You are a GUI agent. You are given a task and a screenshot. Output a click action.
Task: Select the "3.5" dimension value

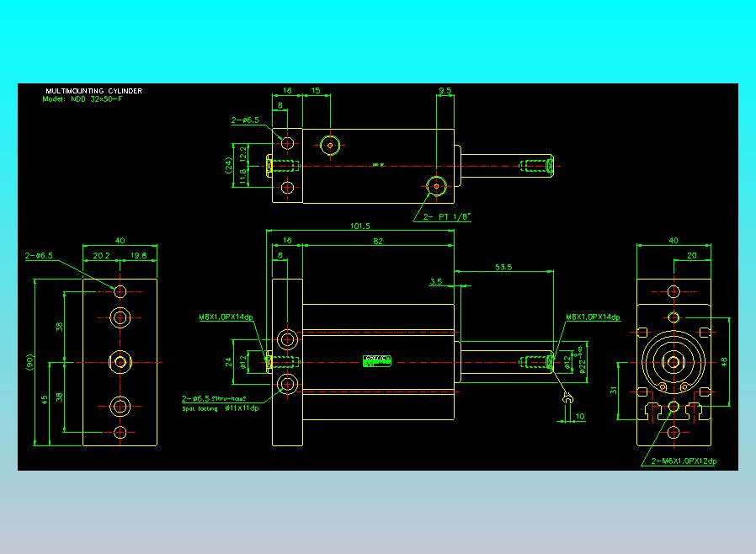(x=436, y=281)
